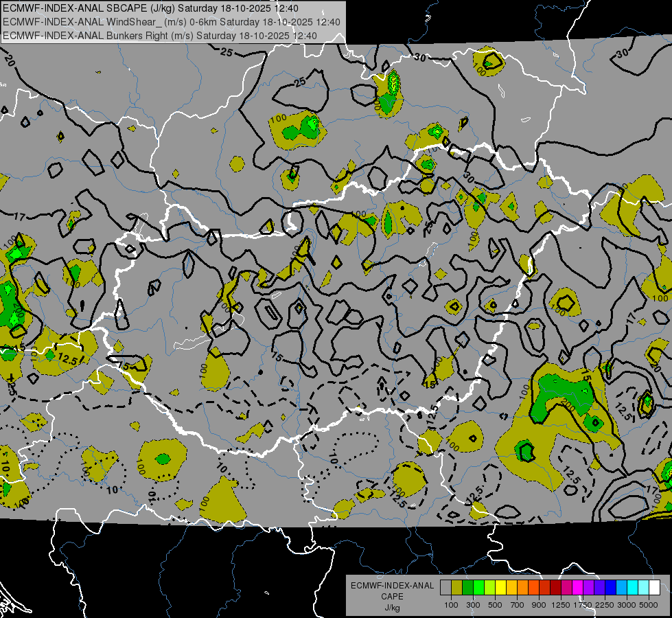Select the 3000 legend tick label
Viewport: 672px width, 618px height.
point(626,605)
